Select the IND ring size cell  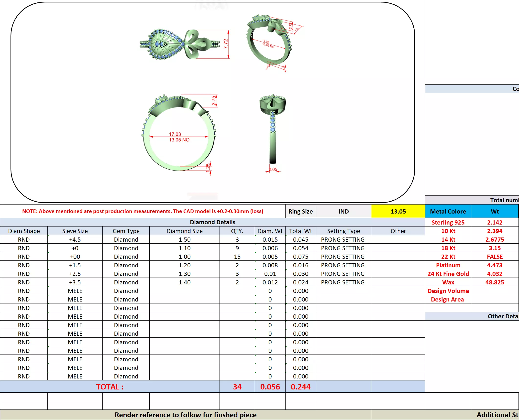click(x=343, y=211)
